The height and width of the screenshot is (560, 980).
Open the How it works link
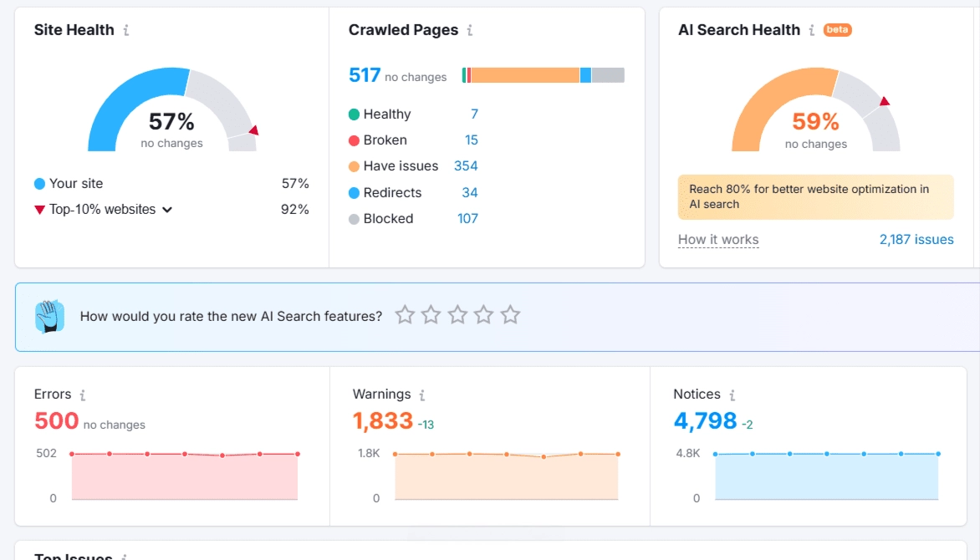coord(718,240)
